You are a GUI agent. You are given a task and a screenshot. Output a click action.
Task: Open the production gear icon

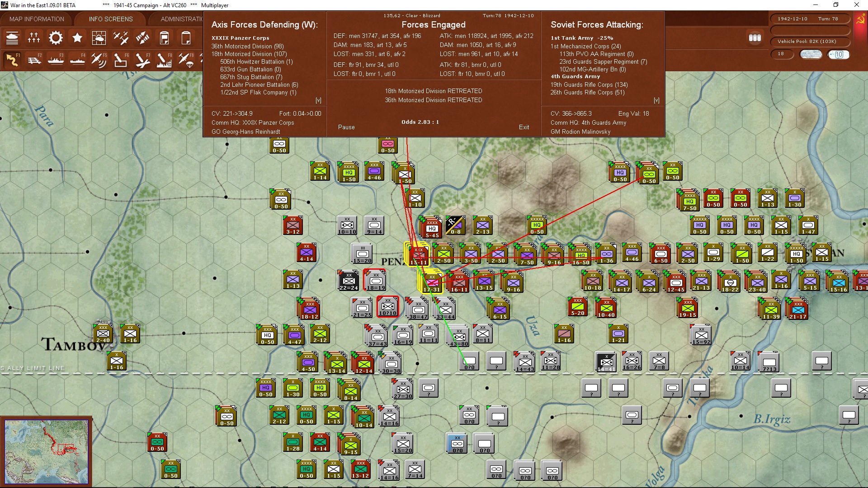[x=56, y=38]
